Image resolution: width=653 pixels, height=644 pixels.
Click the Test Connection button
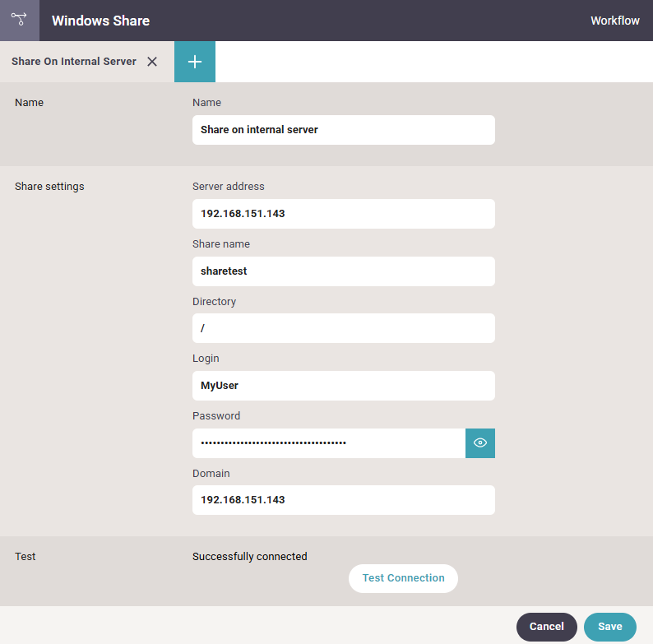[x=403, y=578]
